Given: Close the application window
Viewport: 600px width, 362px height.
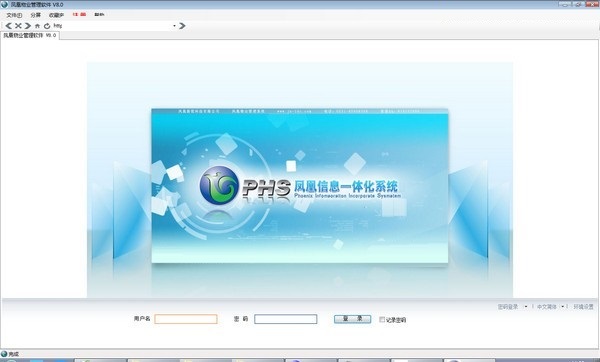Looking at the screenshot, I should tap(592, 4).
